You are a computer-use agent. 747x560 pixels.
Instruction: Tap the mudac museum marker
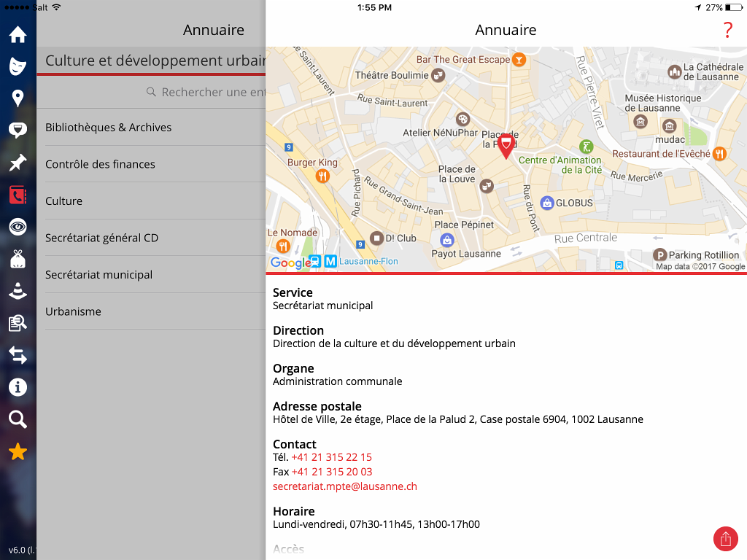coord(670,126)
